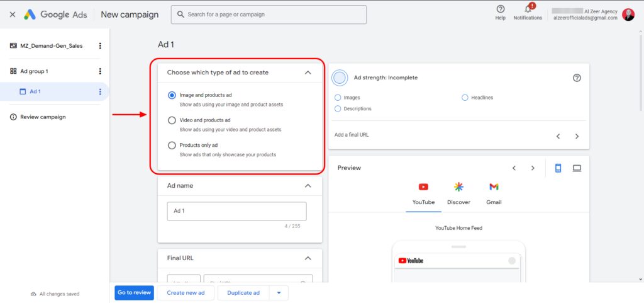This screenshot has width=644, height=303.
Task: Click the Discover icon in Preview
Action: click(x=458, y=187)
